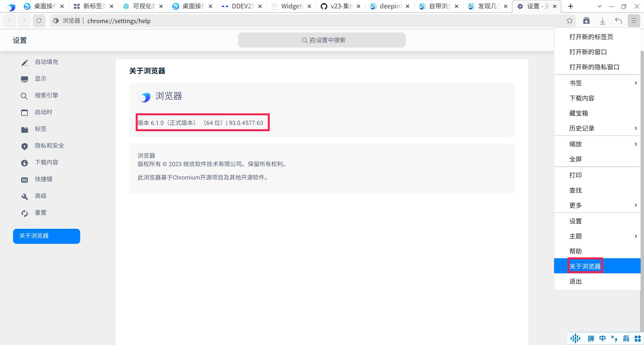Select the 隐私和安全 shield icon in sidebar
Viewport: 644px width, 345px height.
tap(24, 146)
